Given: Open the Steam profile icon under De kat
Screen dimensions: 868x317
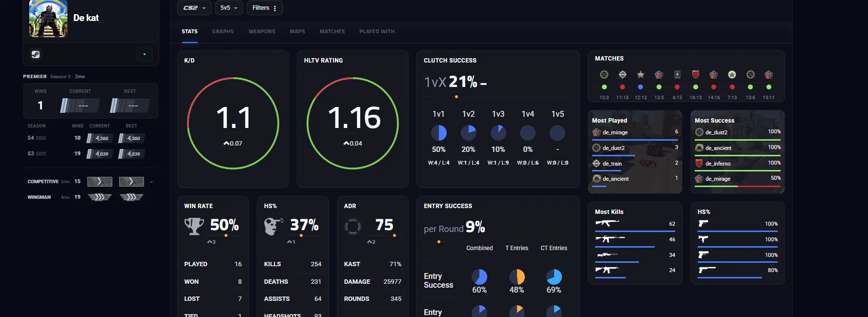Looking at the screenshot, I should click(x=36, y=54).
